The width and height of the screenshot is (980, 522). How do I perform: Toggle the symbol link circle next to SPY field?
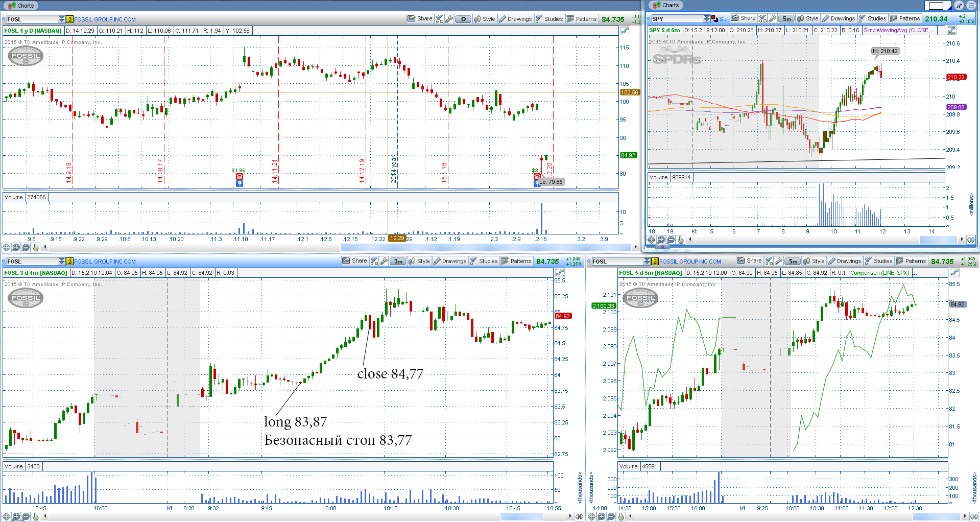(649, 18)
